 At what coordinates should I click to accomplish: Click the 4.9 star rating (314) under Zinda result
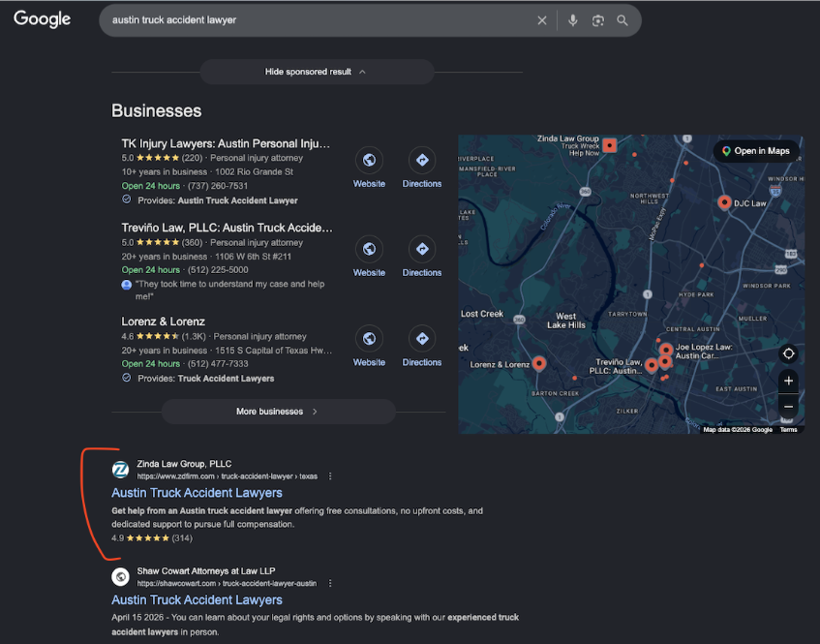click(152, 537)
